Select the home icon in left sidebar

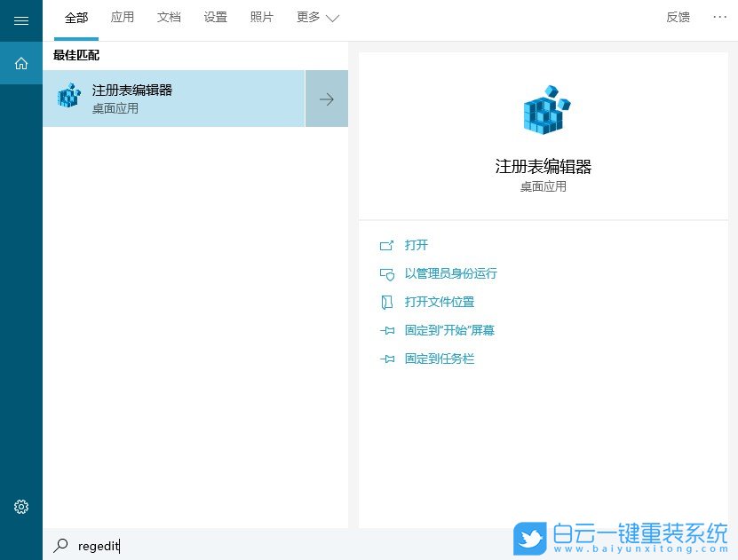(x=20, y=63)
